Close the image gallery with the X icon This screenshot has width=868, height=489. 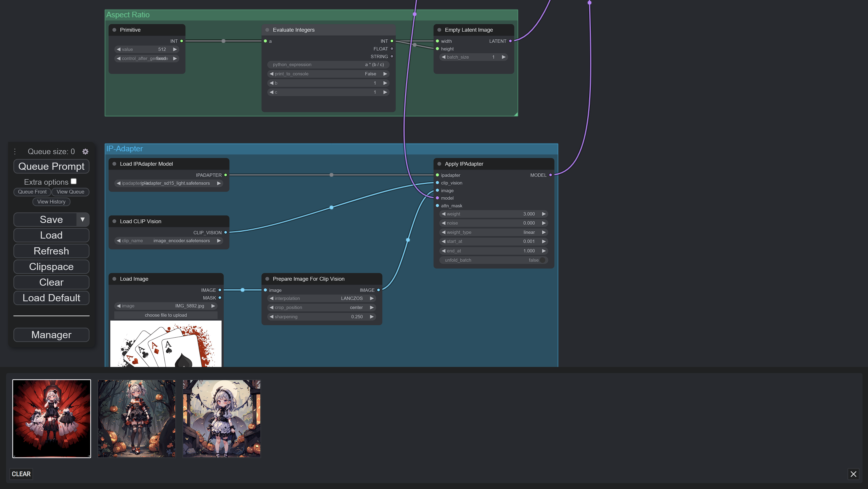point(853,474)
